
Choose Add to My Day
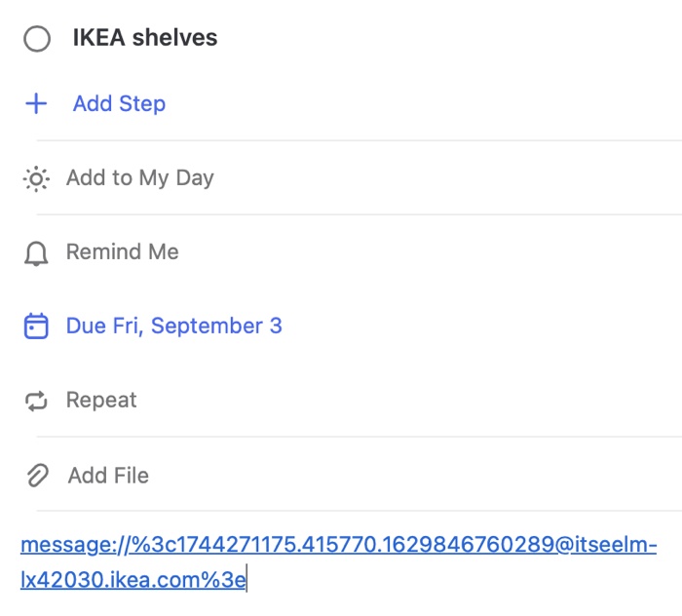point(139,178)
